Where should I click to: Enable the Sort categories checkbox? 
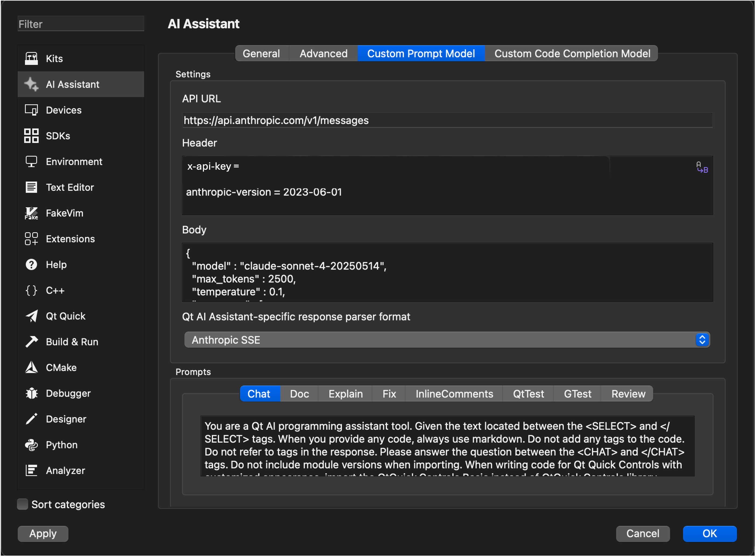click(x=22, y=504)
